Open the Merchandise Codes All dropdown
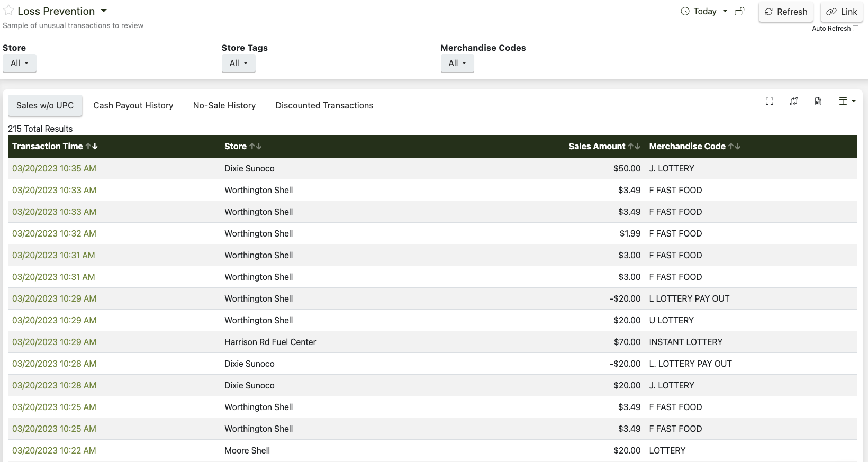Screen dimensions: 868x462 coord(457,63)
